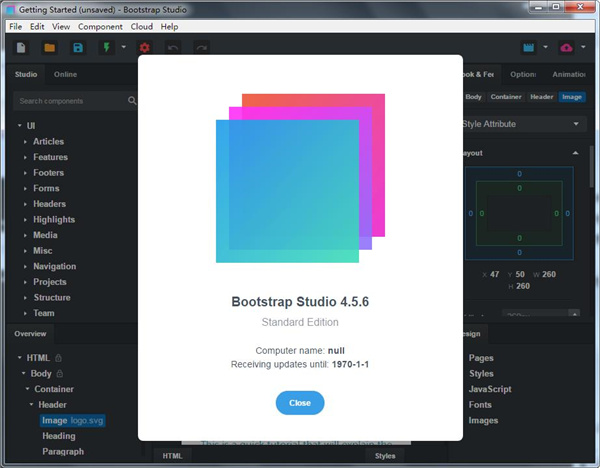Viewport: 600px width, 468px height.
Task: Expand the Articles component group
Action: (25, 142)
